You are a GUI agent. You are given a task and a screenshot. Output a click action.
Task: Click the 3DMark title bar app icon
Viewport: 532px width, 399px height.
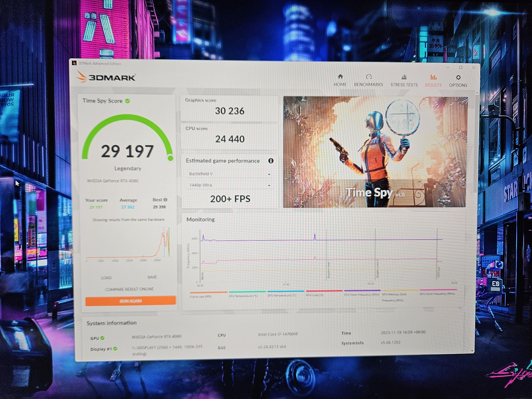(x=74, y=63)
